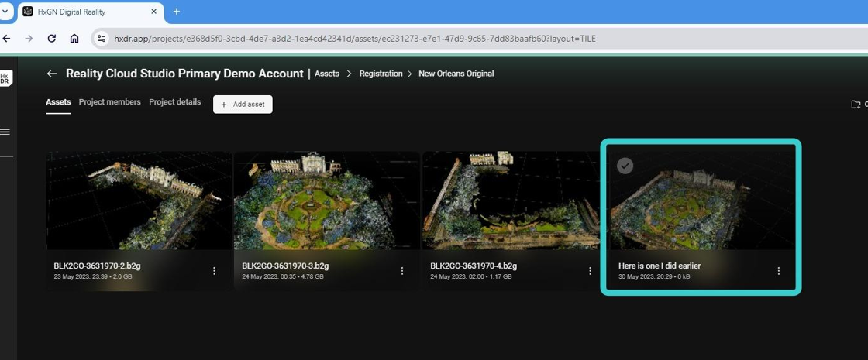Close the HxGN Digital Reality tab
868x360 pixels.
154,12
